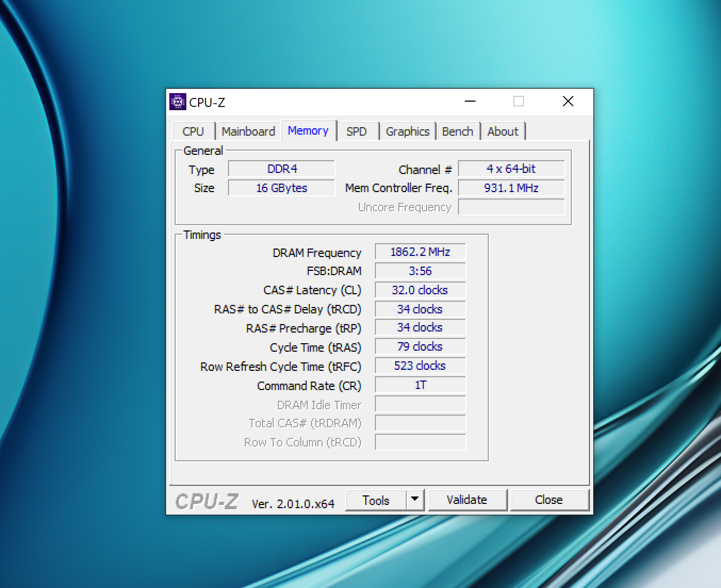Click the 32.0 clocks CAS latency value
Screen dimensions: 721x588
coord(420,290)
